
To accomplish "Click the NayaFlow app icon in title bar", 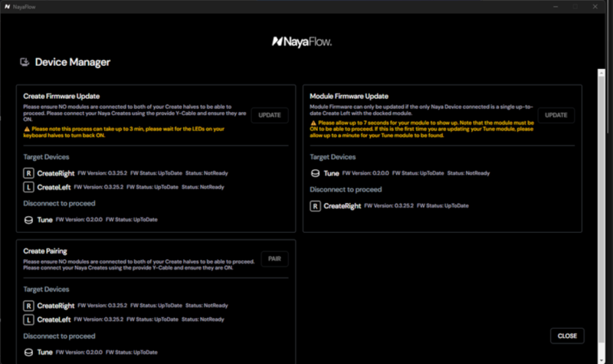I will pos(7,7).
